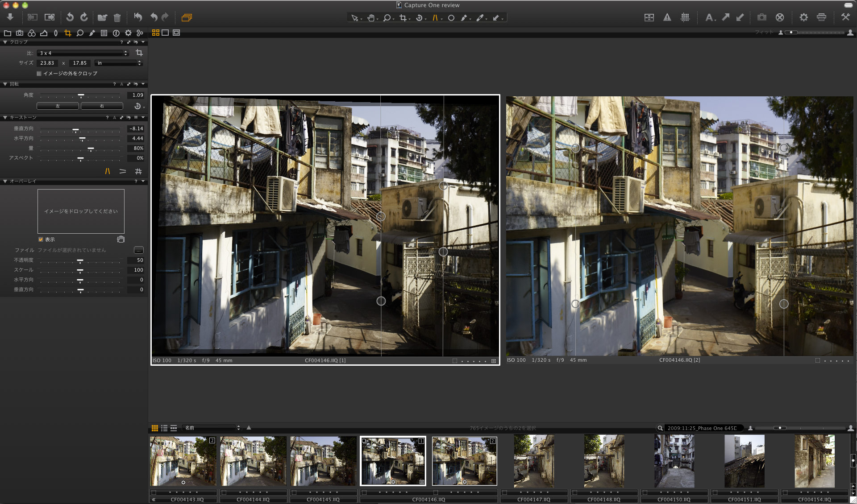Viewport: 857px width, 504px height.
Task: Click the print icon in toolbar
Action: tap(821, 17)
